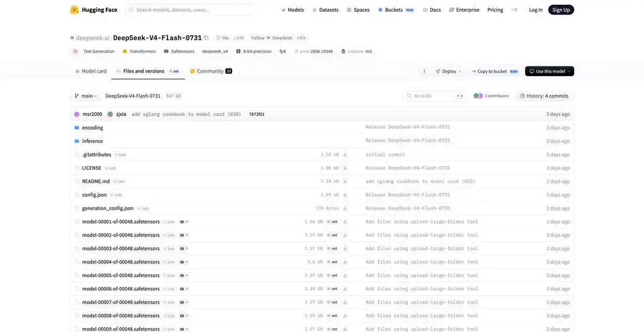Open the Community tab
The image size is (644, 332).
pyautogui.click(x=211, y=71)
